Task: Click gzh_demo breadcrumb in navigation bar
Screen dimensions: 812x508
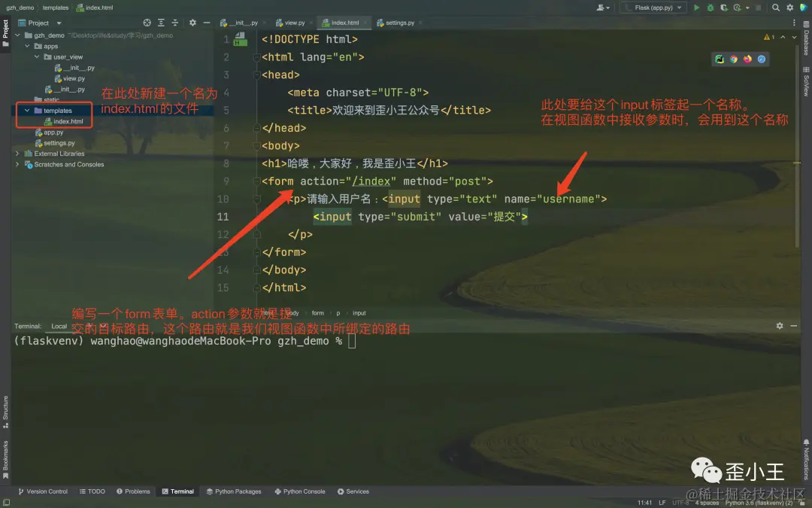Action: tap(20, 8)
